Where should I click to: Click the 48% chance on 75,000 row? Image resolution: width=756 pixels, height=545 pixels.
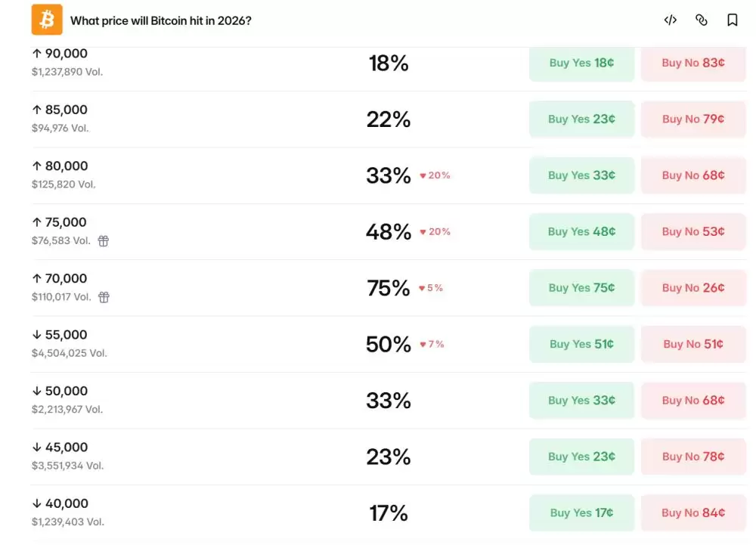point(389,232)
